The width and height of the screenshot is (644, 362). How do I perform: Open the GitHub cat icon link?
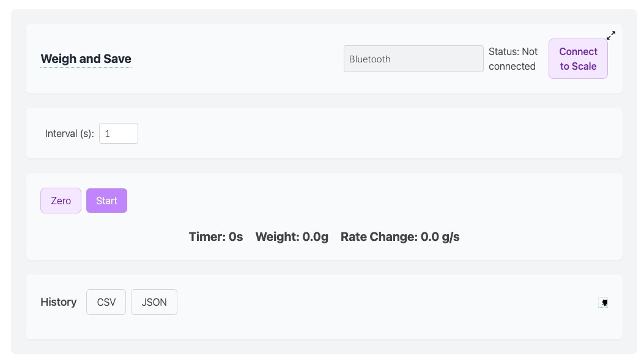603,303
